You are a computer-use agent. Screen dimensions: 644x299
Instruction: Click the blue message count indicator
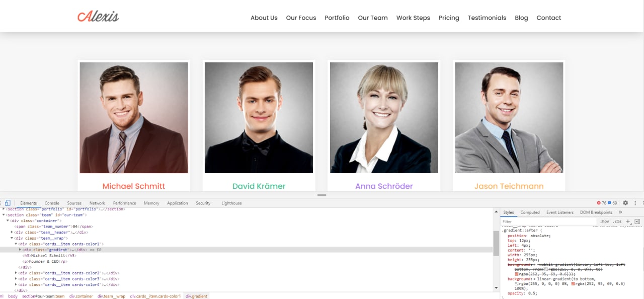(x=612, y=203)
